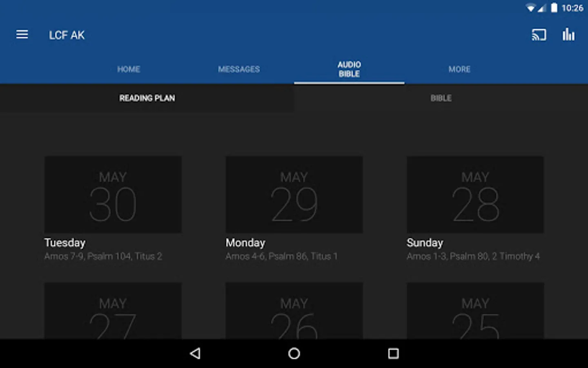The height and width of the screenshot is (368, 588).
Task: Open the May 29 reading tile
Action: click(x=294, y=195)
